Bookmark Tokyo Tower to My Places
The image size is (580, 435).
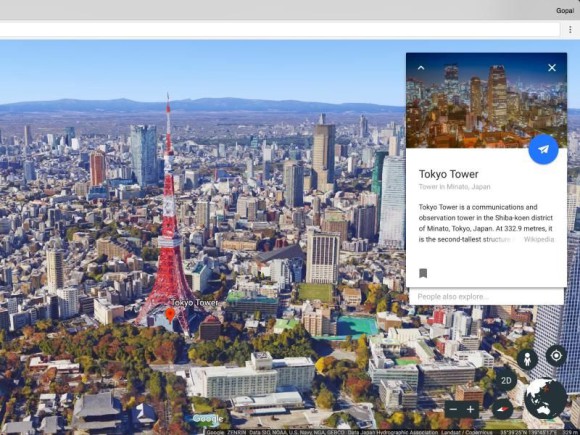tap(423, 273)
